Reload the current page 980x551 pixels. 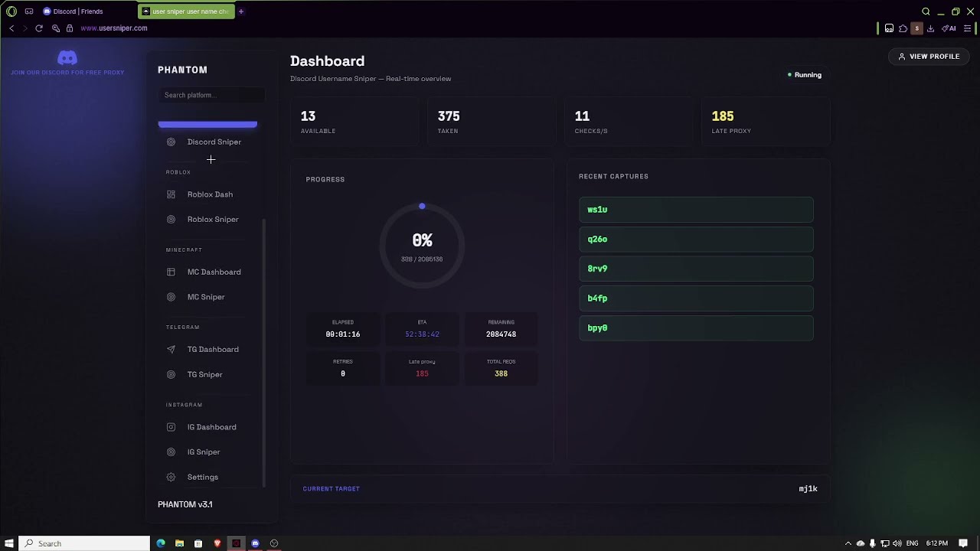pyautogui.click(x=39, y=28)
